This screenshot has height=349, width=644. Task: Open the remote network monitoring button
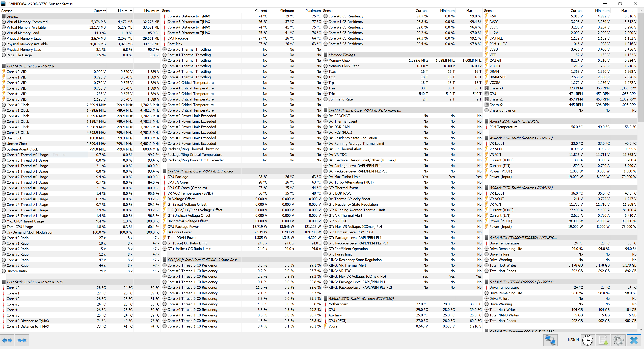click(x=550, y=340)
